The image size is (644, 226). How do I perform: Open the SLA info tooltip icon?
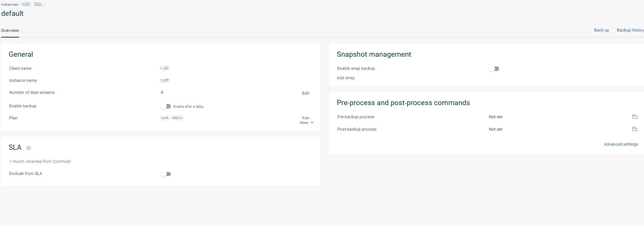point(28,148)
